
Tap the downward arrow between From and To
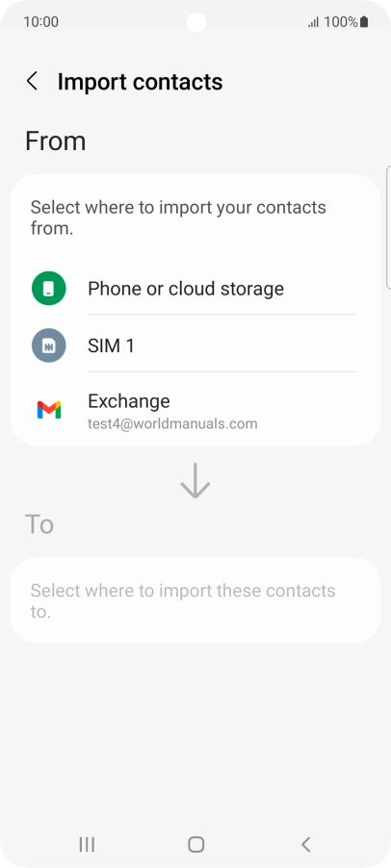[195, 481]
